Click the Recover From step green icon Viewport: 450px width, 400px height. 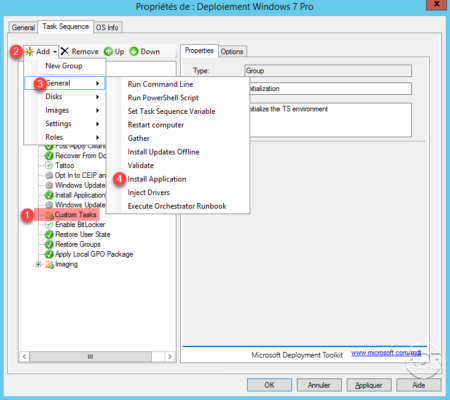49,156
